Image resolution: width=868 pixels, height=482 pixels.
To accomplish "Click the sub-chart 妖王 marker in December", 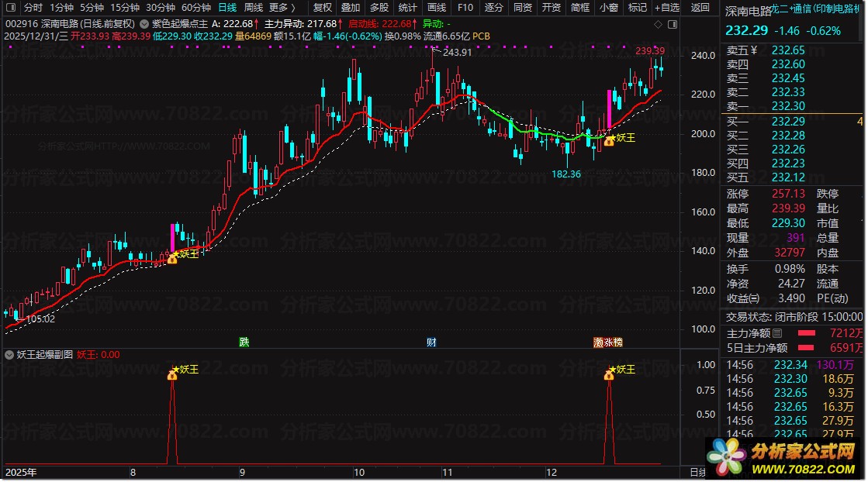I will 609,375.
